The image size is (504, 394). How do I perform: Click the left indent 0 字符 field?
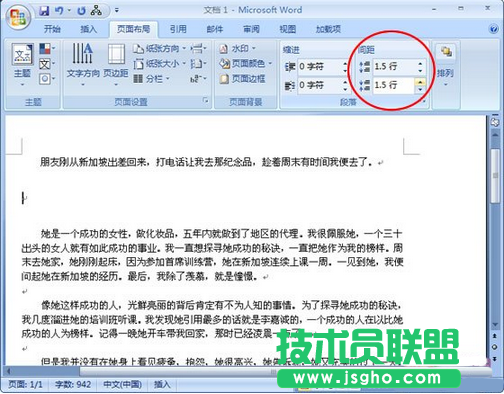click(319, 67)
